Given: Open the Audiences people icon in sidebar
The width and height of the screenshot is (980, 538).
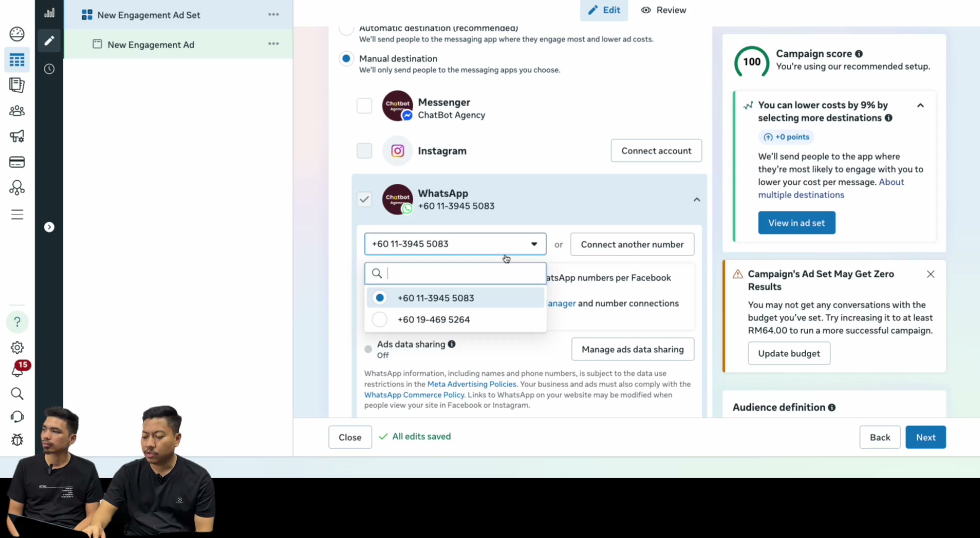Looking at the screenshot, I should click(17, 111).
